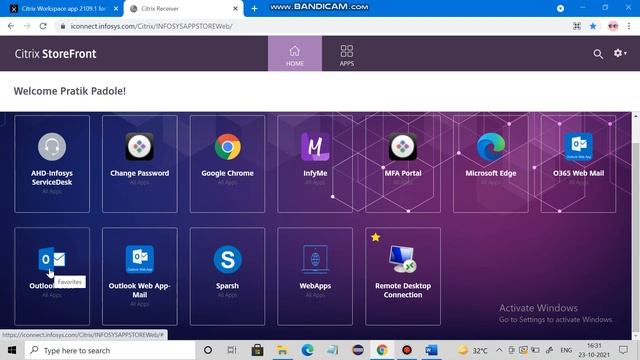Open the MFA Portal app

(x=403, y=164)
